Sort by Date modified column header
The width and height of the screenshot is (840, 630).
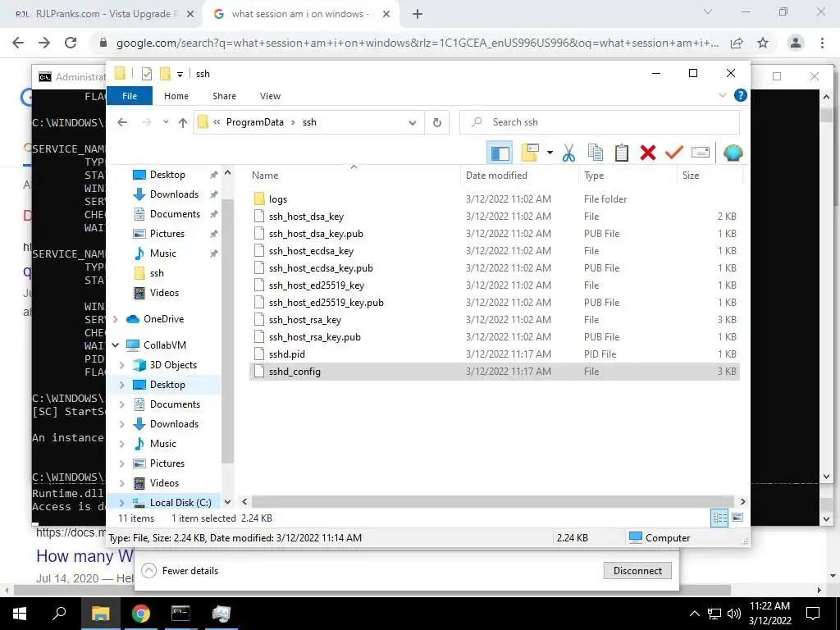[x=519, y=176]
